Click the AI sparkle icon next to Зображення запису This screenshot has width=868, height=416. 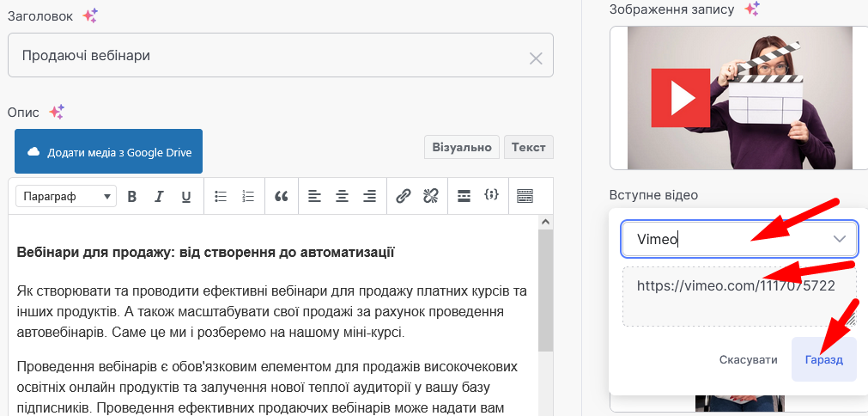pos(752,9)
